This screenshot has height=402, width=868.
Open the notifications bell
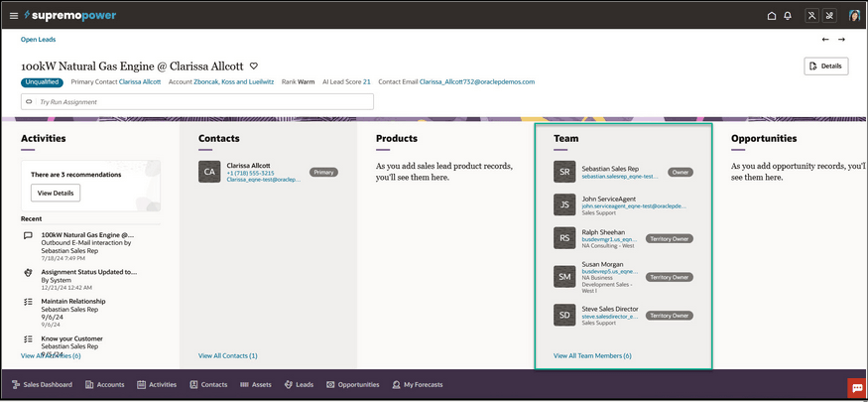coord(788,16)
